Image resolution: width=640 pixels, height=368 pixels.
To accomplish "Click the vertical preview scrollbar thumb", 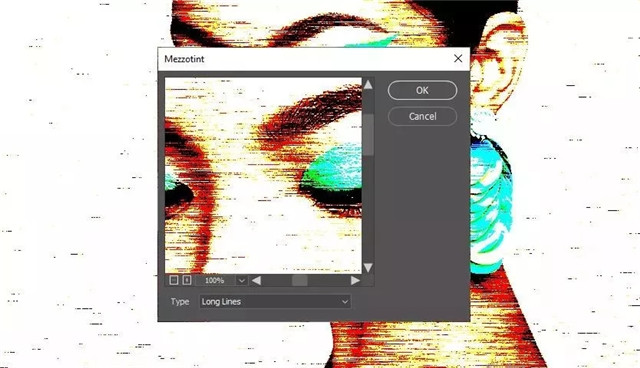I will (368, 135).
